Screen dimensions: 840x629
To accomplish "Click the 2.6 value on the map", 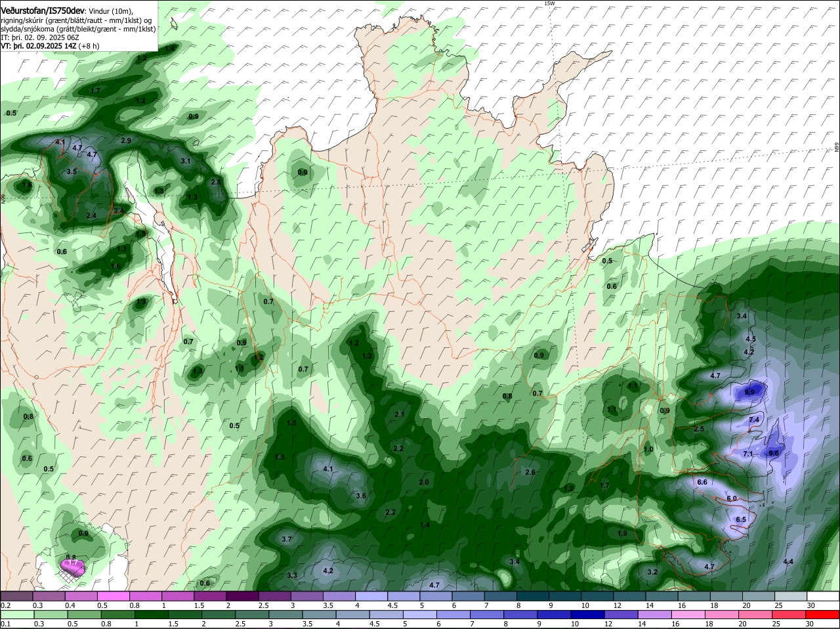I will (530, 472).
